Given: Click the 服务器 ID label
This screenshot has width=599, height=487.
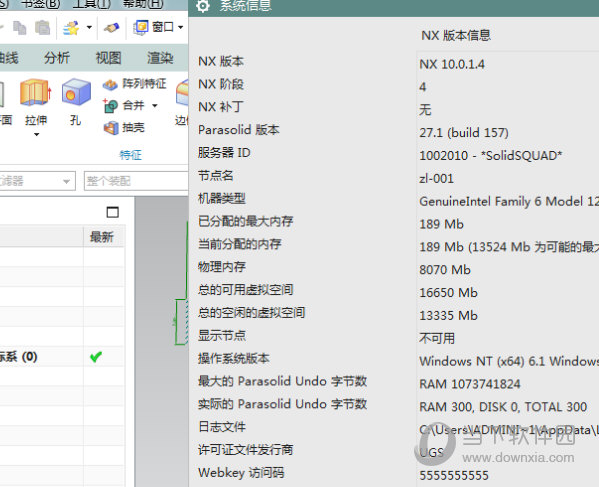Looking at the screenshot, I should click(224, 153).
